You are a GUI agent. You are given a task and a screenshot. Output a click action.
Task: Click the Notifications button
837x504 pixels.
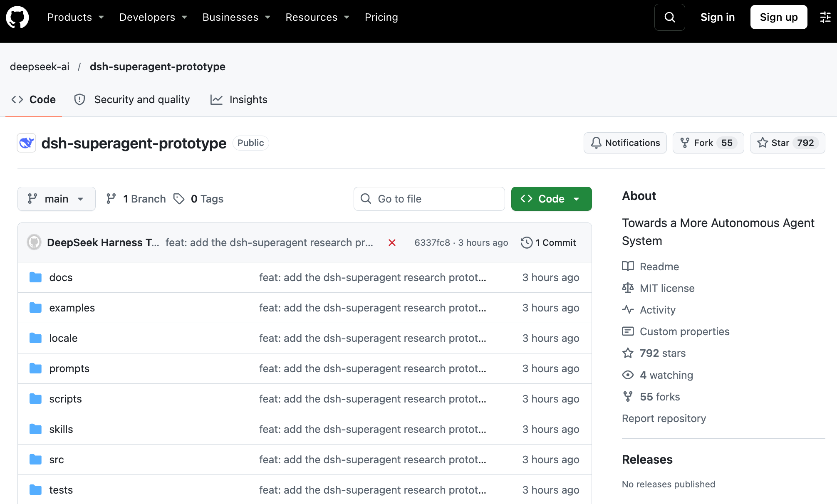tap(625, 143)
